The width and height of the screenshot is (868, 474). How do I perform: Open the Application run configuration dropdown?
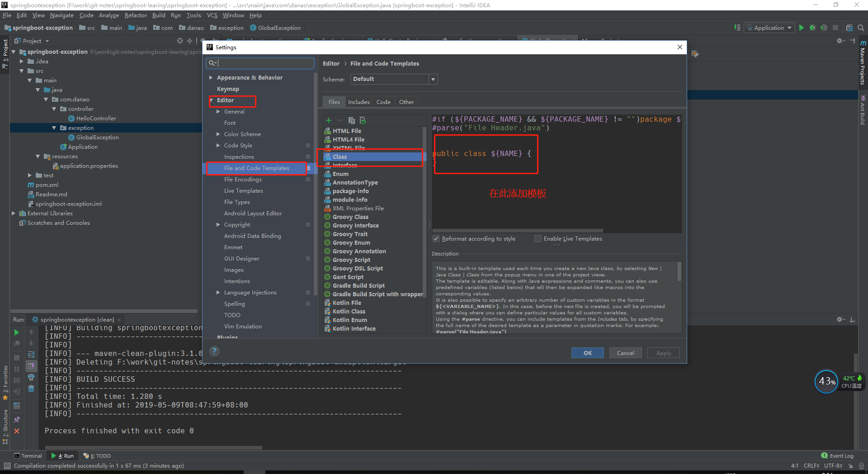click(x=769, y=28)
